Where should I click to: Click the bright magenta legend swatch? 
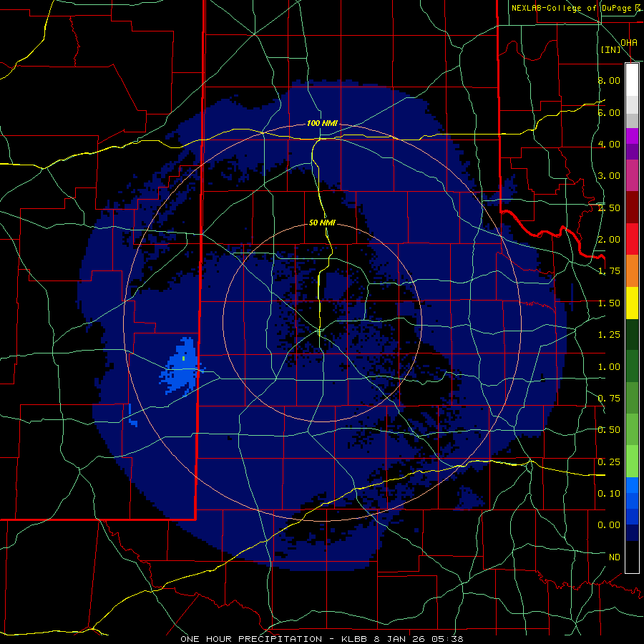click(x=632, y=136)
